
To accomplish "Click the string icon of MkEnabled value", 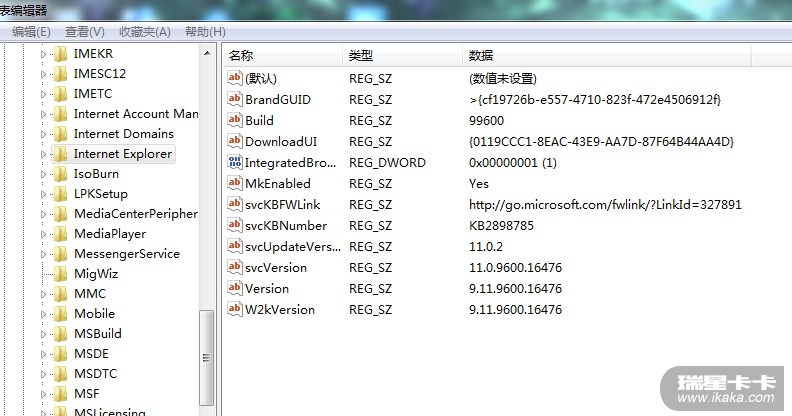I will click(234, 183).
